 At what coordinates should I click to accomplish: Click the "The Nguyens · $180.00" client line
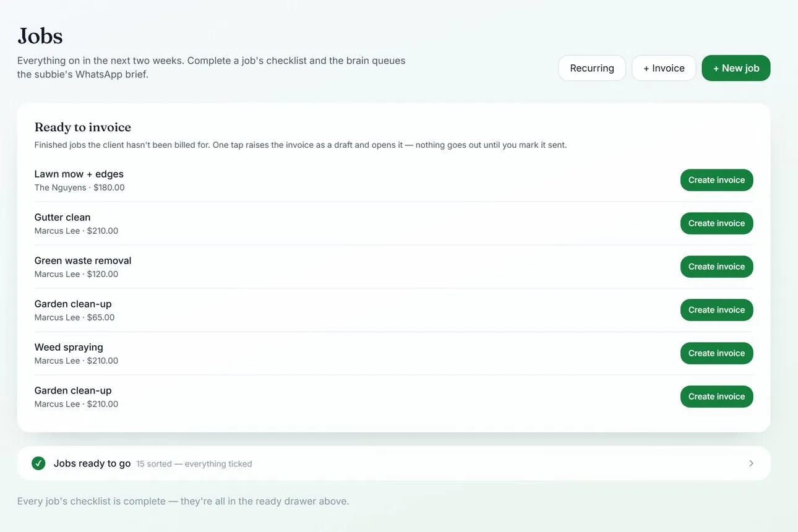(x=80, y=187)
